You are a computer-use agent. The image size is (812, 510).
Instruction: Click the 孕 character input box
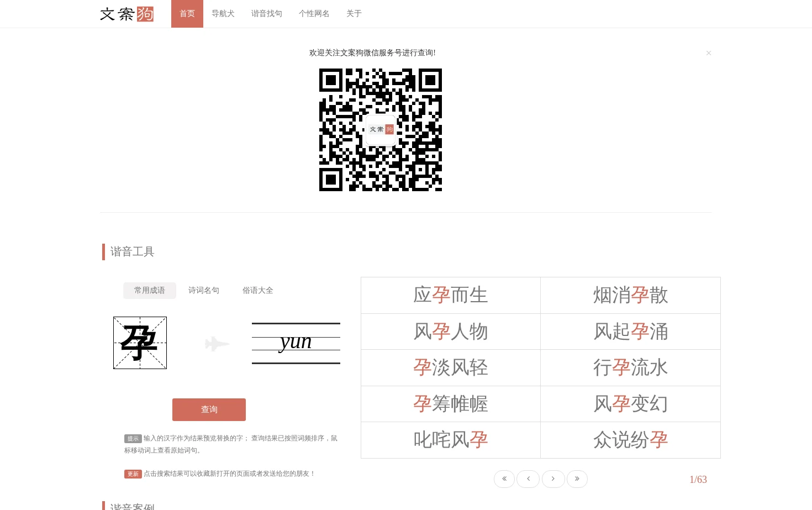click(x=140, y=343)
